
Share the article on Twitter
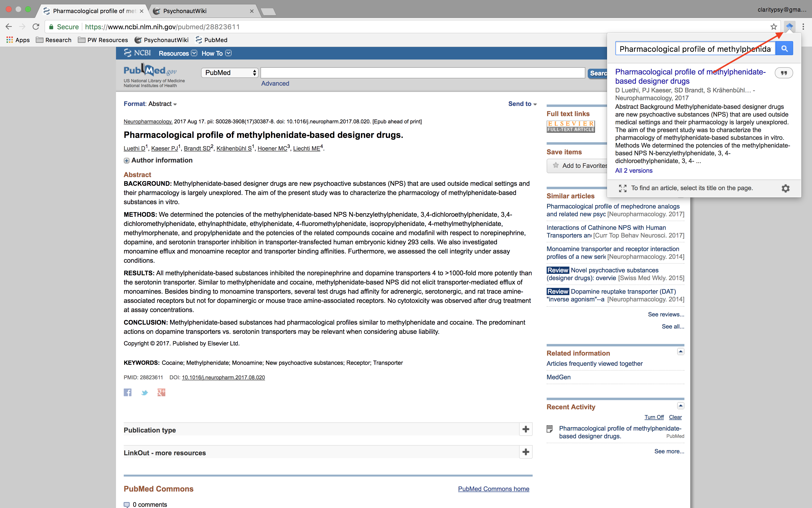[144, 392]
